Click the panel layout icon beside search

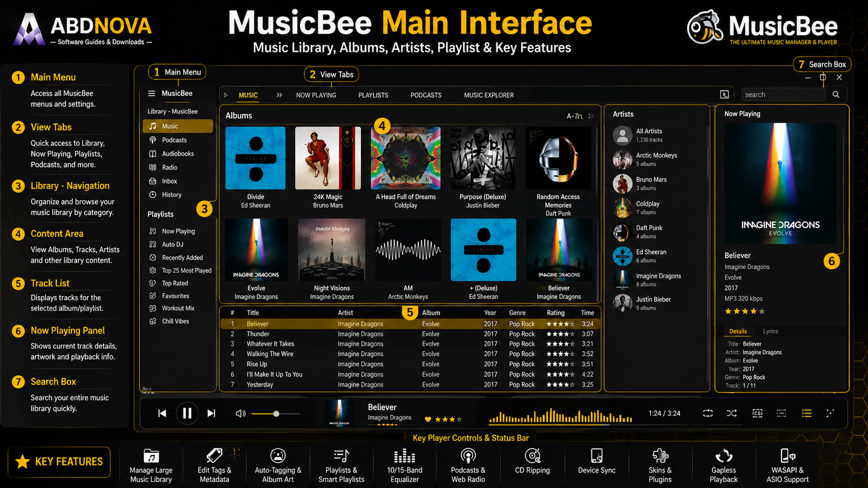click(x=724, y=94)
